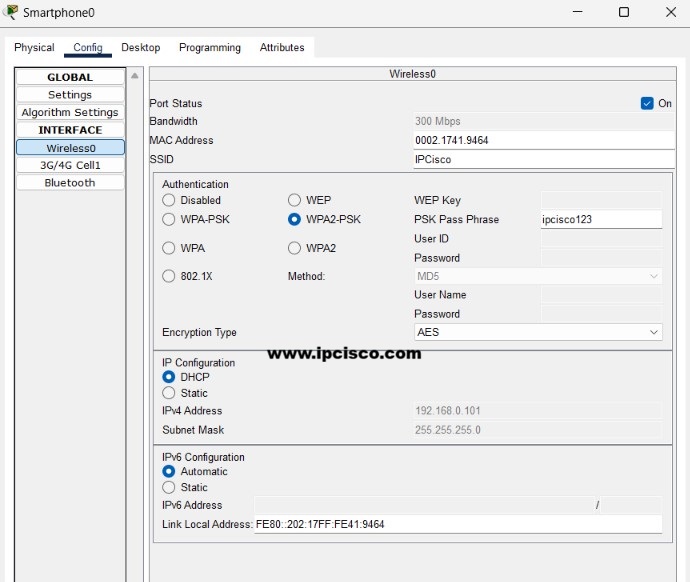Set IP Configuration to Static
690x582 pixels.
pos(169,393)
